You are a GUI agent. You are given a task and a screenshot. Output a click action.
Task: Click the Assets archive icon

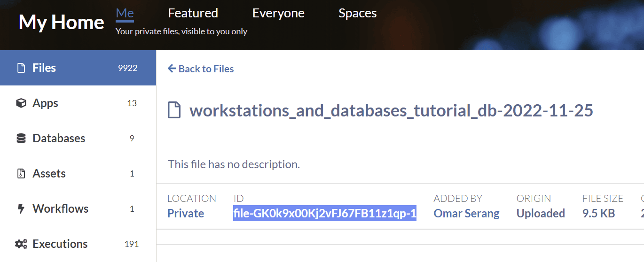21,174
